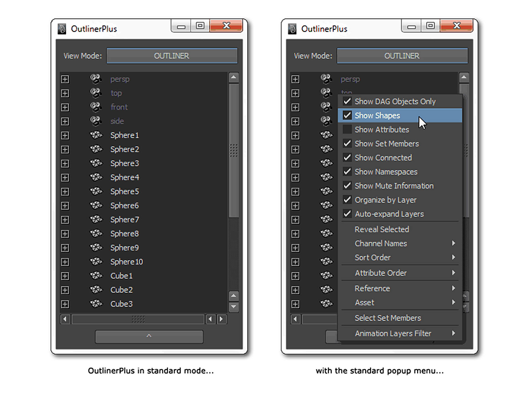
Task: Click the camera icon next to side
Action: pyautogui.click(x=96, y=121)
